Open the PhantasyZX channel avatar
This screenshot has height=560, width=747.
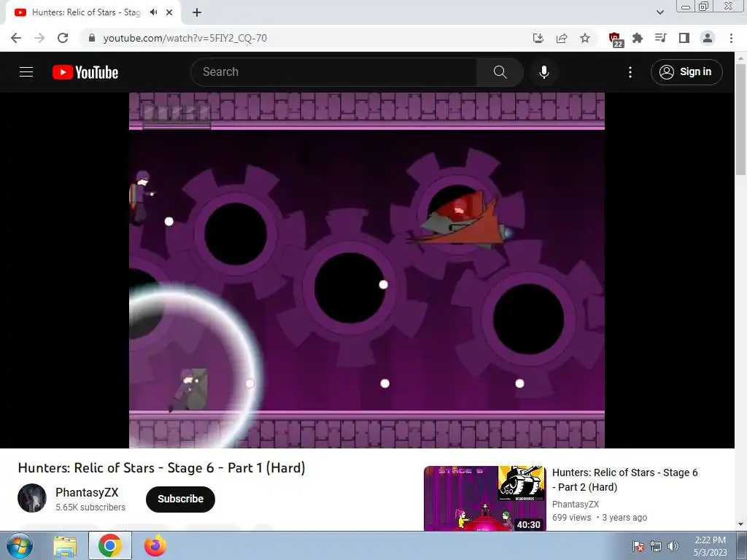32,498
